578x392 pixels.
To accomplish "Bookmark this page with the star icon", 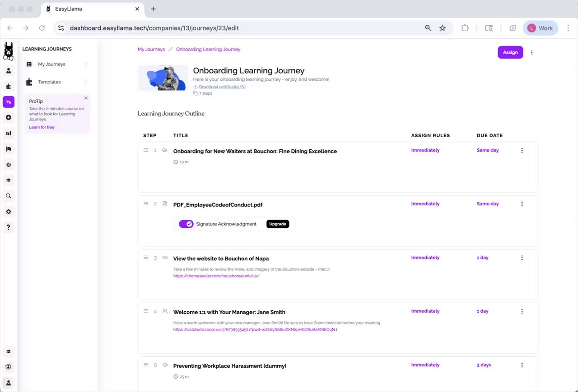I will [x=443, y=28].
